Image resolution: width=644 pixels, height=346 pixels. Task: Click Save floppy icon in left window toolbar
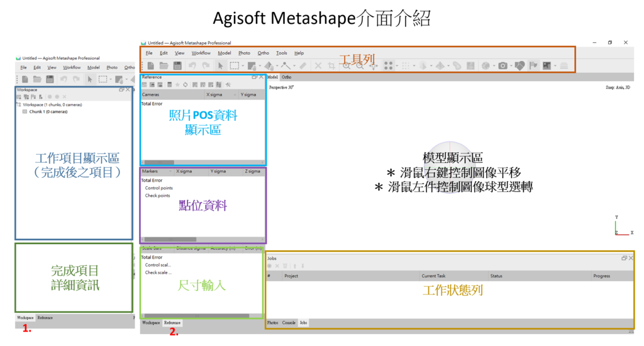tap(50, 79)
